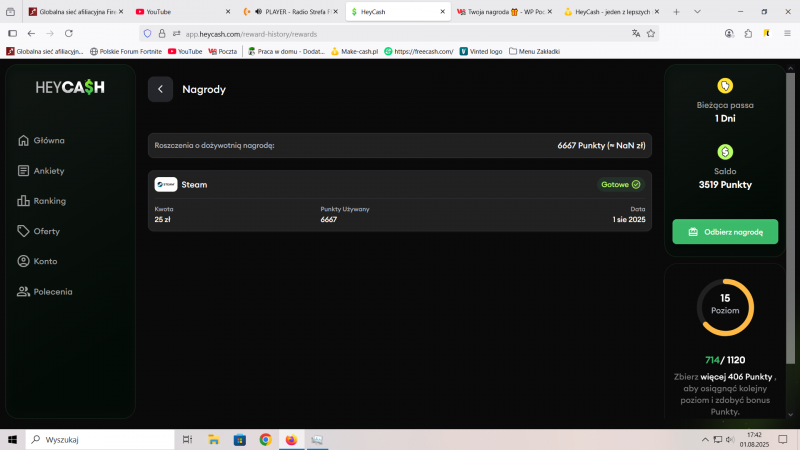The image size is (800, 450).
Task: Click the back arrow beside Nagrody
Action: (160, 89)
